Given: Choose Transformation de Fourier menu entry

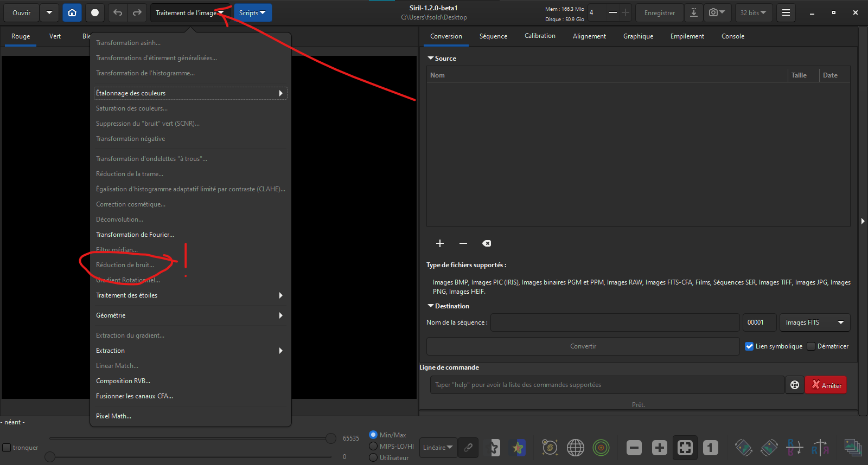Looking at the screenshot, I should (x=135, y=235).
